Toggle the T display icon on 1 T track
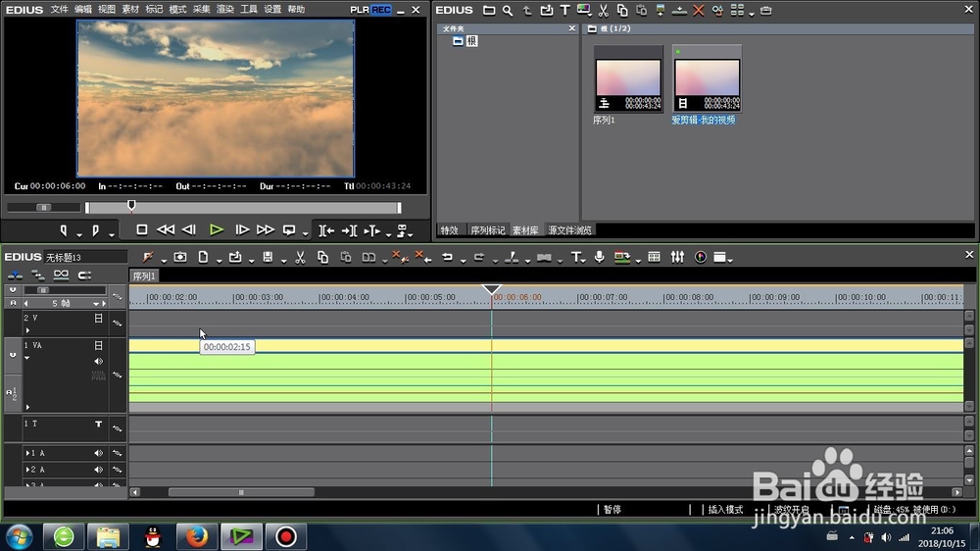The height and width of the screenshot is (551, 980). [x=98, y=425]
